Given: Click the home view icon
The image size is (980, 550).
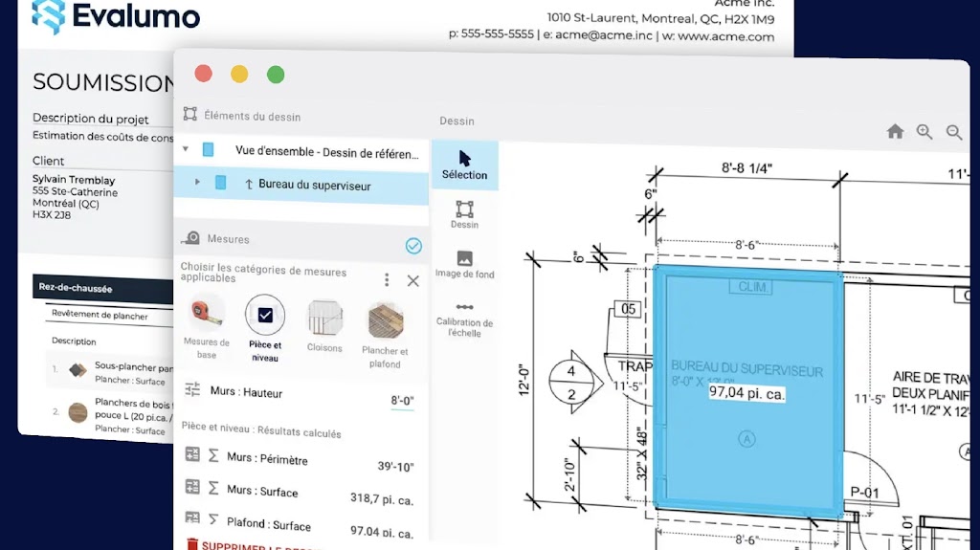Looking at the screenshot, I should [895, 131].
